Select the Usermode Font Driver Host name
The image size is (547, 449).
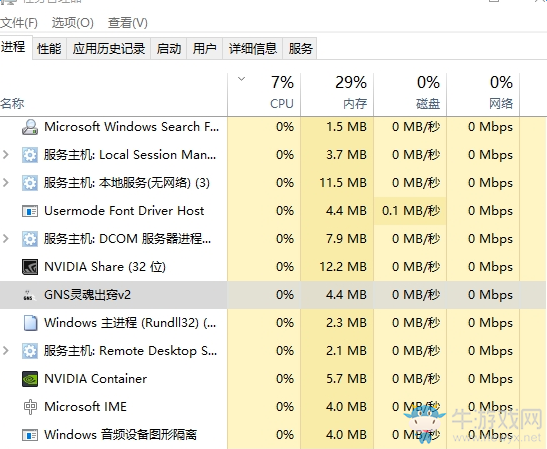124,211
